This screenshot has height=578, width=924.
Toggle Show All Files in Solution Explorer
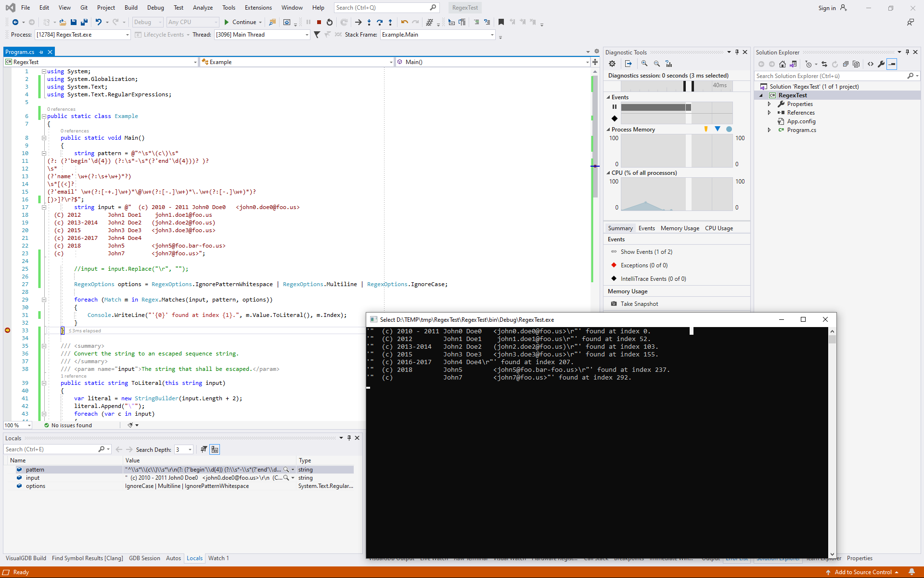point(856,64)
